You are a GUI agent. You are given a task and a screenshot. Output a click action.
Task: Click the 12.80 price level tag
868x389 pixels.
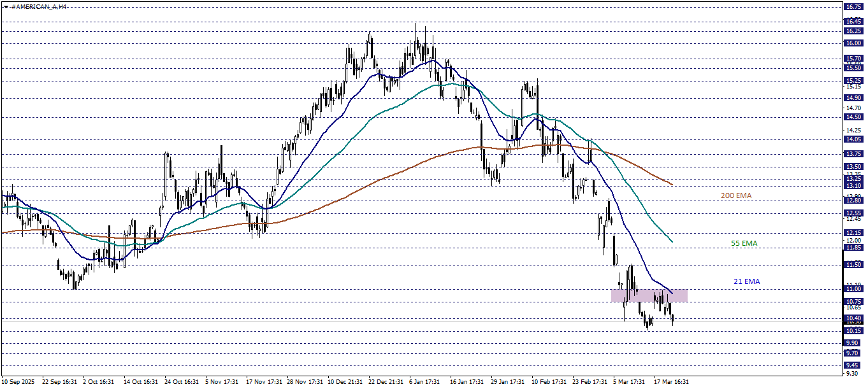[x=853, y=200]
